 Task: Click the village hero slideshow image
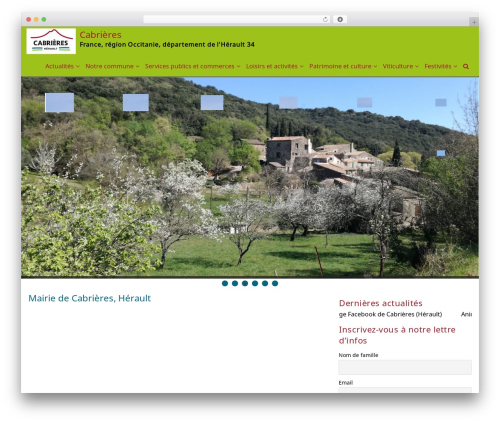250,177
